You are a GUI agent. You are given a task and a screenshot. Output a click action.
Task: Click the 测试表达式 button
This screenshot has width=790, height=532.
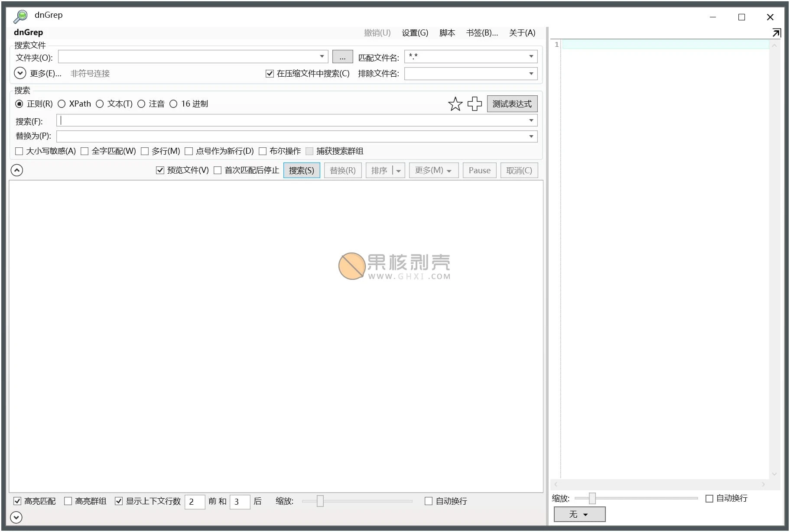click(512, 104)
